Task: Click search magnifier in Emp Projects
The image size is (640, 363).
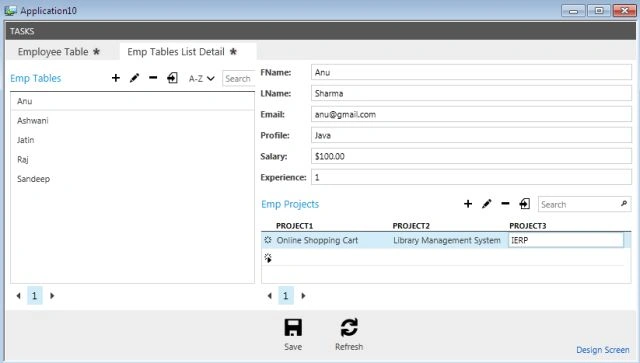Action: tap(624, 203)
